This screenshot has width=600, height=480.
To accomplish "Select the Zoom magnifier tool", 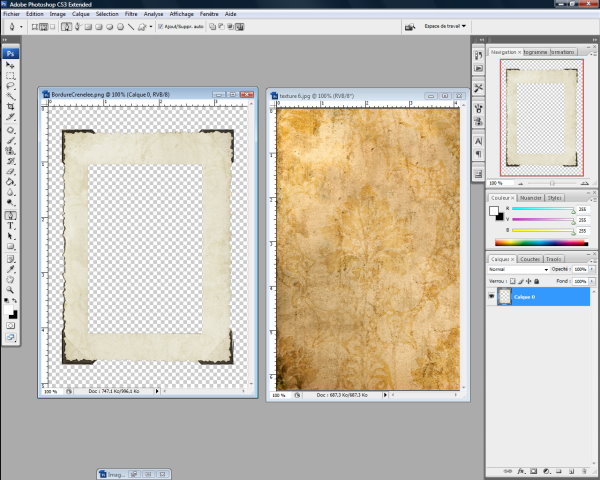I will click(11, 290).
